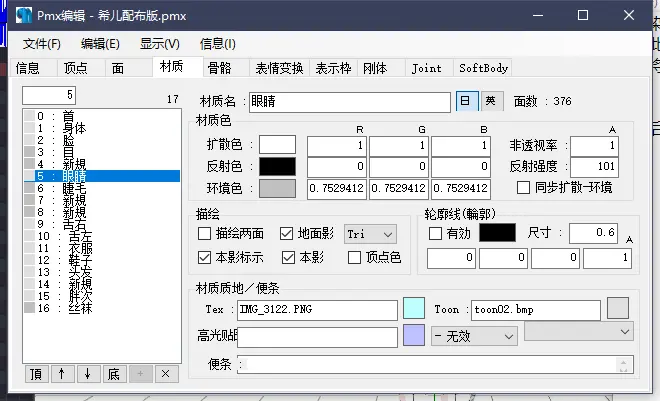Screen dimensions: 660x401
Task: Switch material name to Japanese with 日 button
Action: [467, 101]
